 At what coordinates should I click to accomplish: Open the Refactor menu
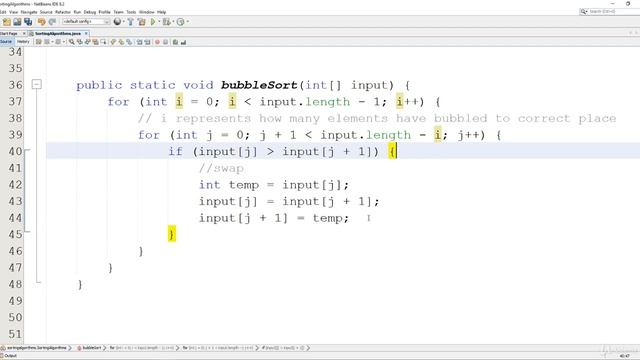click(x=63, y=12)
